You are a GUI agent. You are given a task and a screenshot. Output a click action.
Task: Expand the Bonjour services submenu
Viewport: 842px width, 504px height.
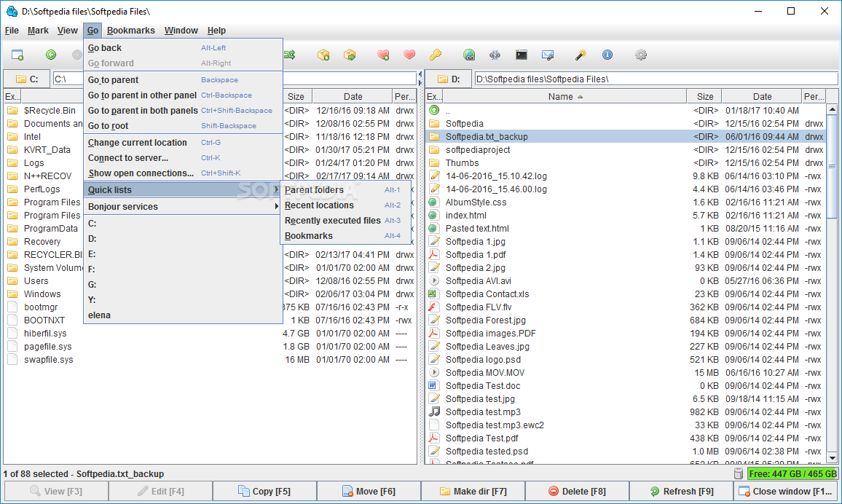(x=183, y=207)
